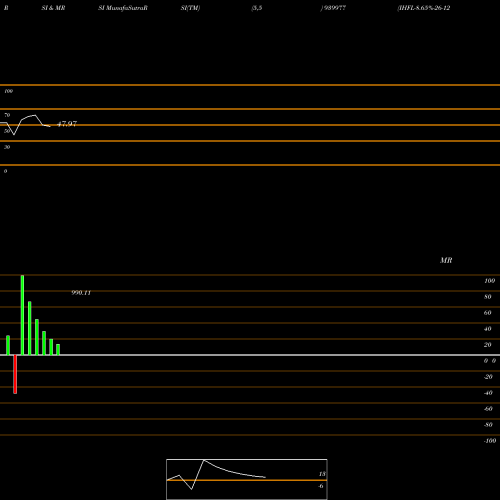Click the MR axis label 80
500x500 pixels.
click(488, 297)
